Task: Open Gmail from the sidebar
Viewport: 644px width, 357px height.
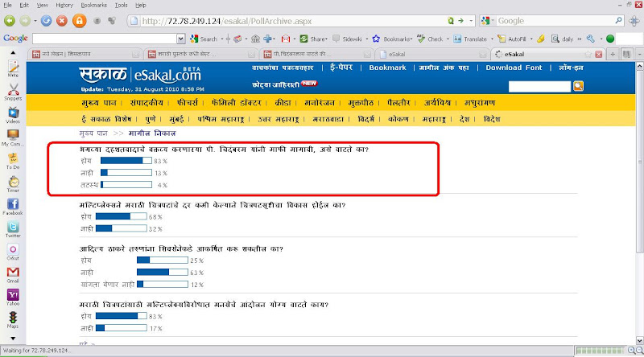Action: coord(13,274)
